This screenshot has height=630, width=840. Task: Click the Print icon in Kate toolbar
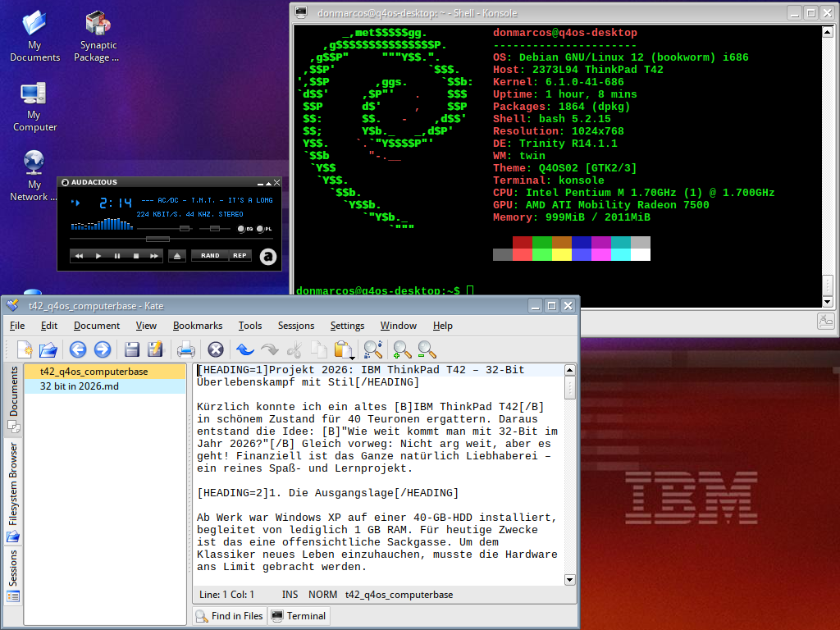click(186, 349)
